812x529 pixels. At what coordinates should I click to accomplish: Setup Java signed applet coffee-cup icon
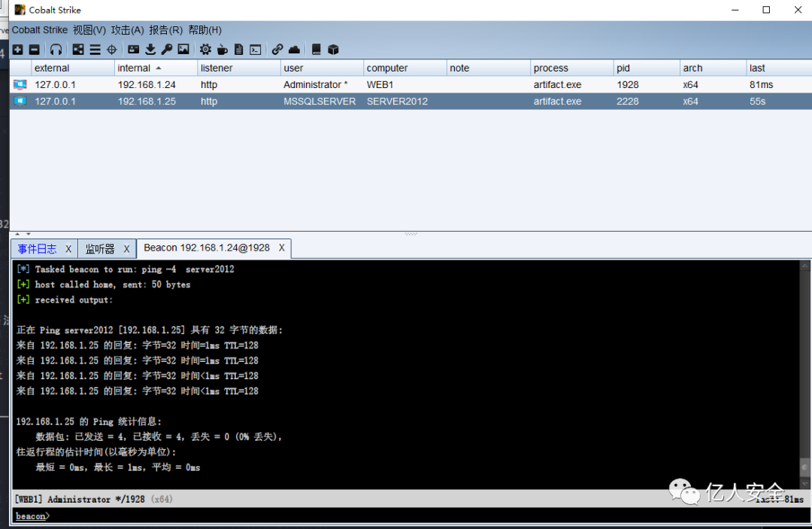[222, 50]
